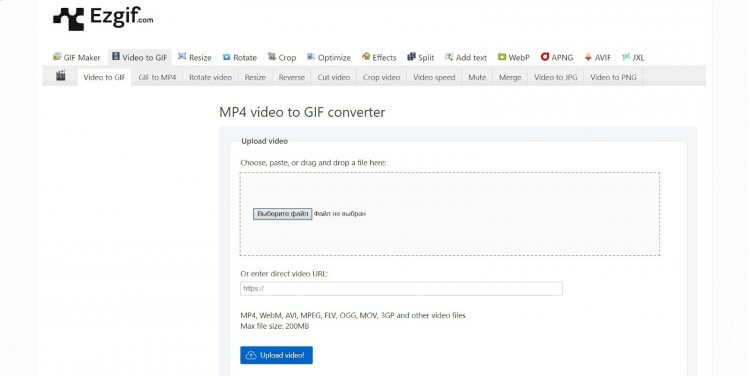Click the Ezgif logo
The width and height of the screenshot is (750, 376).
click(103, 19)
